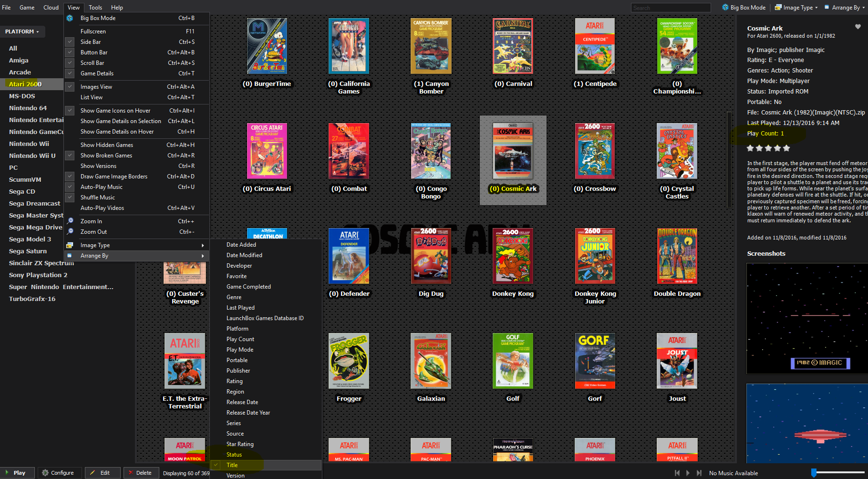
Task: Click the Zoom In magnifier icon in the View menu
Action: coord(70,221)
